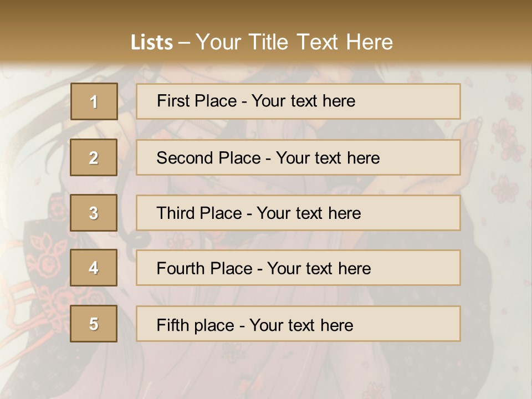Click the Fifth place text bar

[x=298, y=324]
